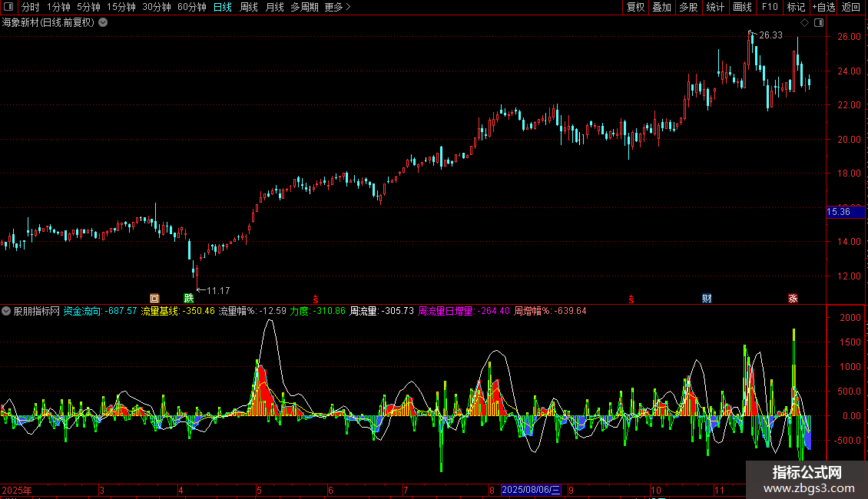Click the first red S marker near May
The height and width of the screenshot is (499, 868).
pyautogui.click(x=316, y=299)
